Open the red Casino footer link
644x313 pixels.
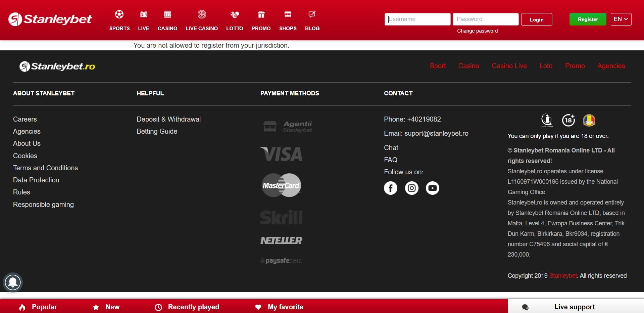click(469, 66)
